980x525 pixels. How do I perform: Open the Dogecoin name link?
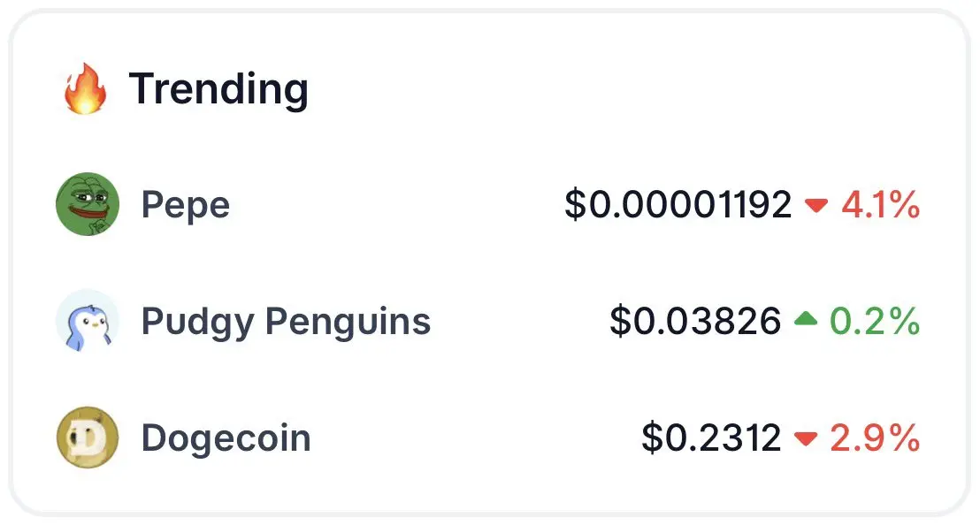[x=226, y=437]
